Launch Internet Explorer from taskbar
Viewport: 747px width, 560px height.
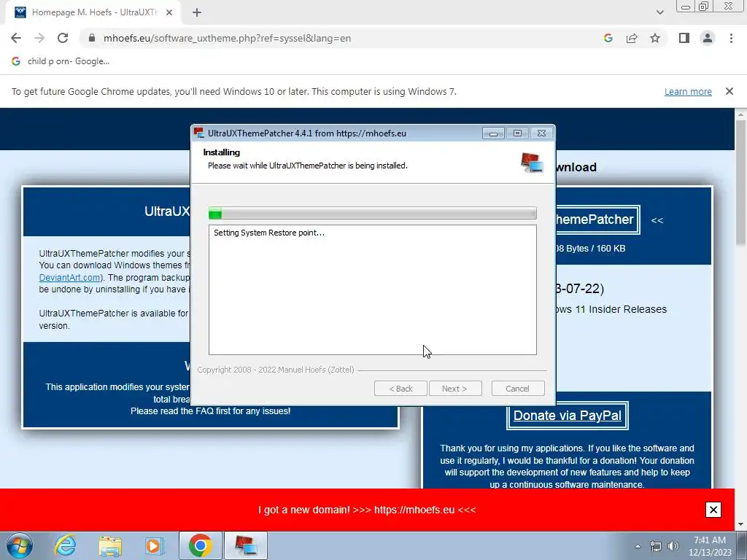(65, 545)
